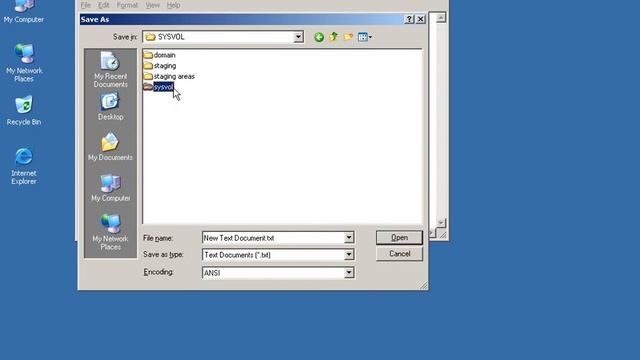This screenshot has height=360, width=640.
Task: Expand the Save as type dropdown
Action: (349, 255)
